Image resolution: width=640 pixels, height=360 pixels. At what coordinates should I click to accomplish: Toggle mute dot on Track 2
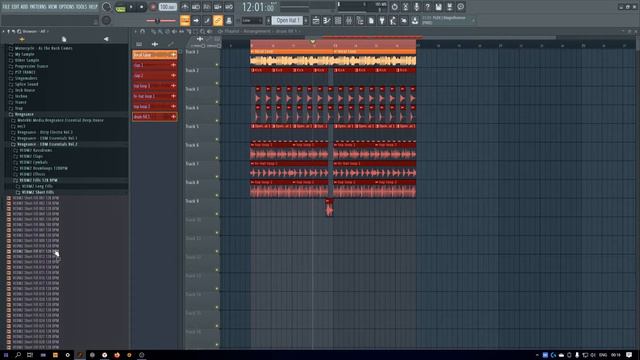tap(217, 83)
